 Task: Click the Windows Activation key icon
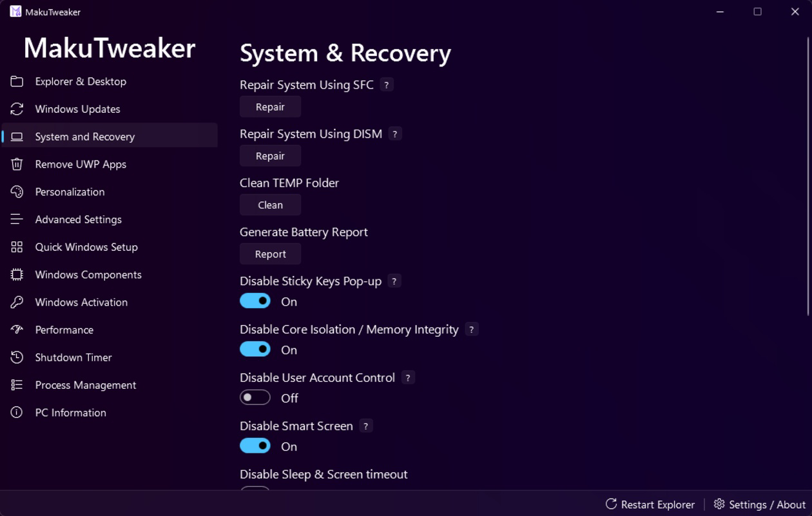pyautogui.click(x=17, y=302)
